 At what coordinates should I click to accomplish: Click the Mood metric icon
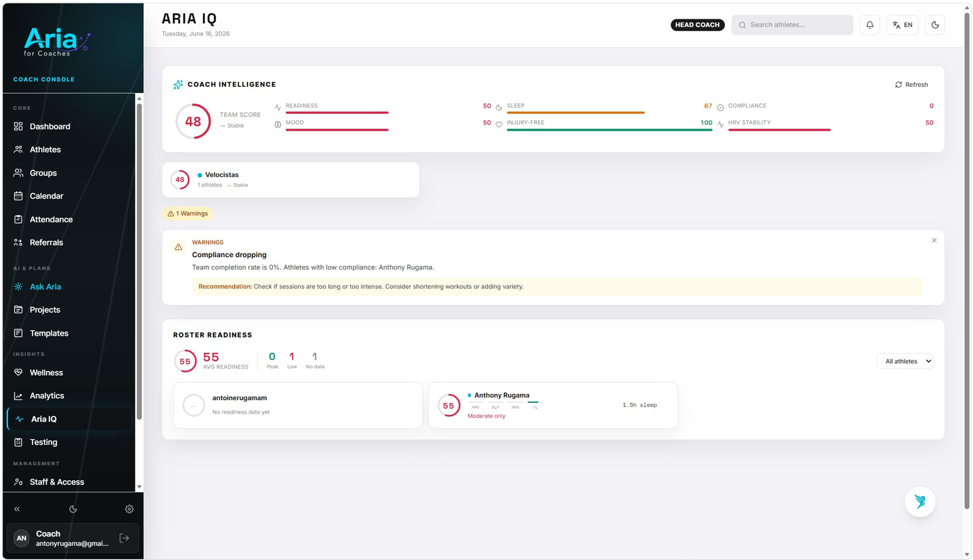[278, 124]
